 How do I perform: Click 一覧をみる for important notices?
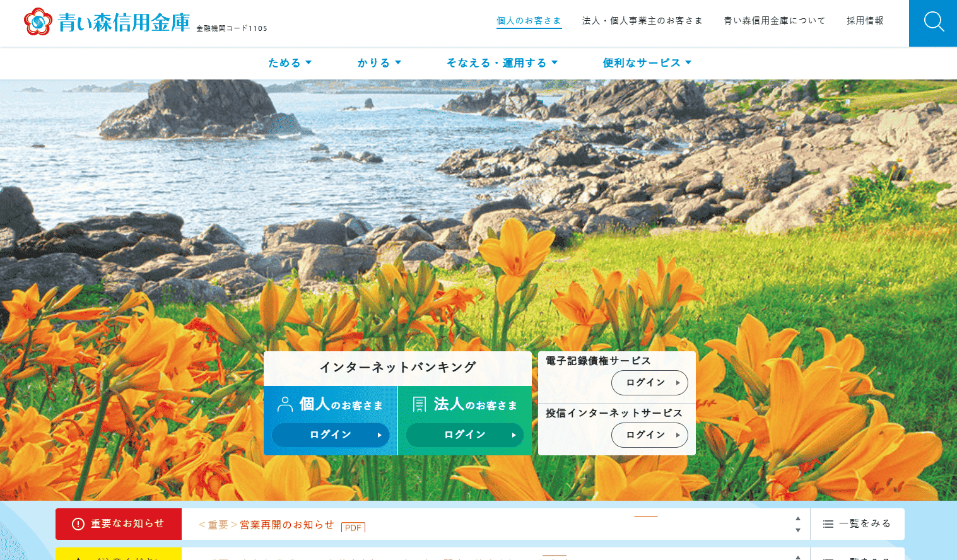pos(857,524)
